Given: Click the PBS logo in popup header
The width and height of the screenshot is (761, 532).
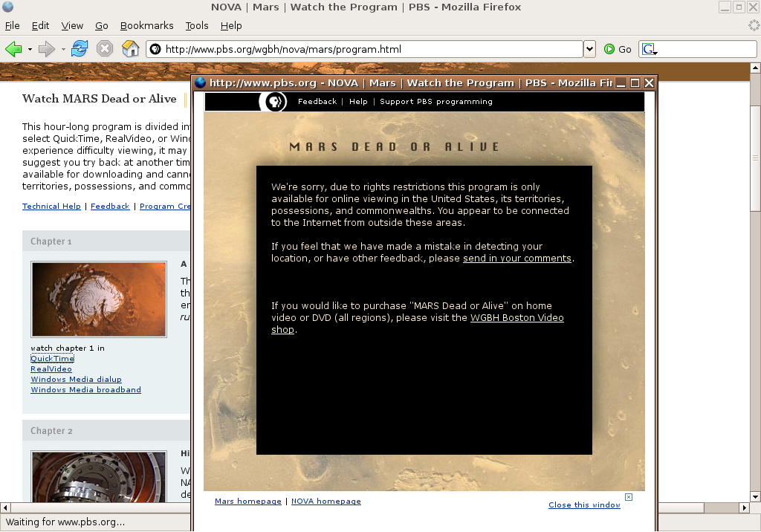Looking at the screenshot, I should [274, 102].
